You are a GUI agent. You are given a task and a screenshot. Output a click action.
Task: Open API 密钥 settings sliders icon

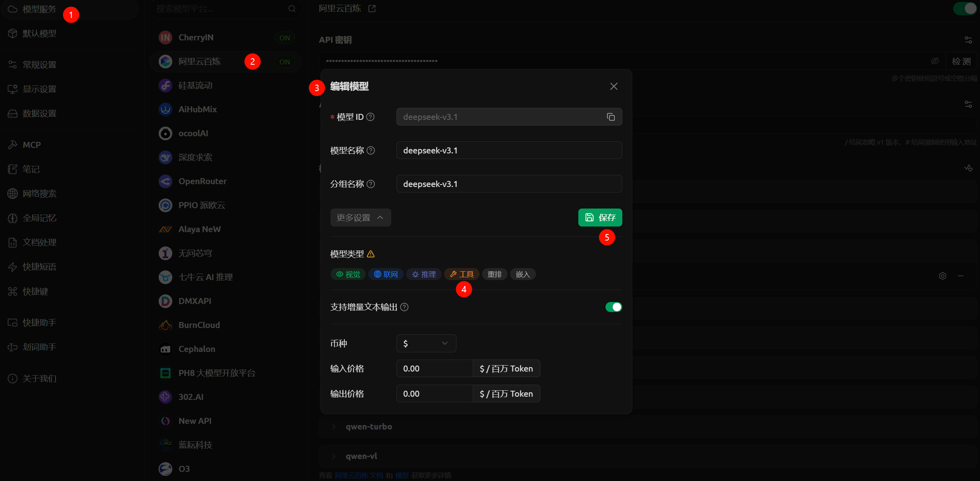point(968,40)
